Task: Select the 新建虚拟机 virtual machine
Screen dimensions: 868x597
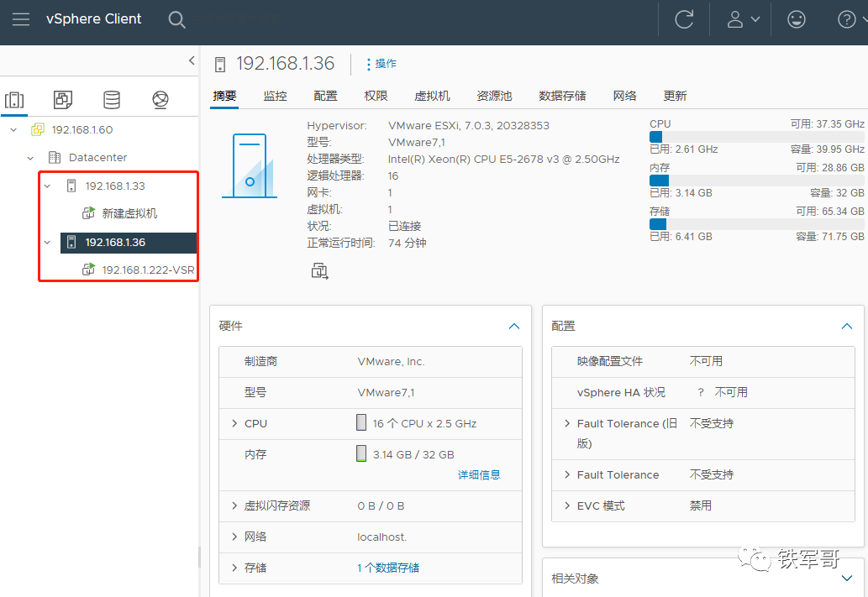Action: pos(130,213)
